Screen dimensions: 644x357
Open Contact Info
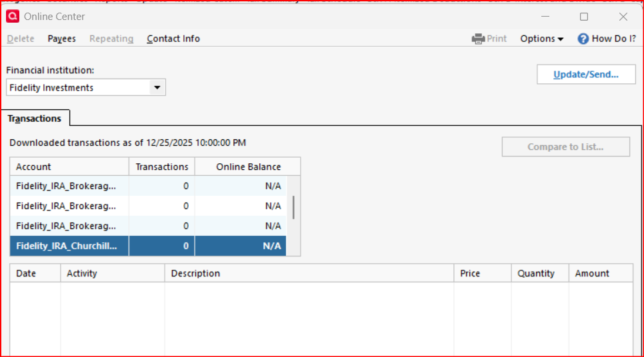click(173, 39)
